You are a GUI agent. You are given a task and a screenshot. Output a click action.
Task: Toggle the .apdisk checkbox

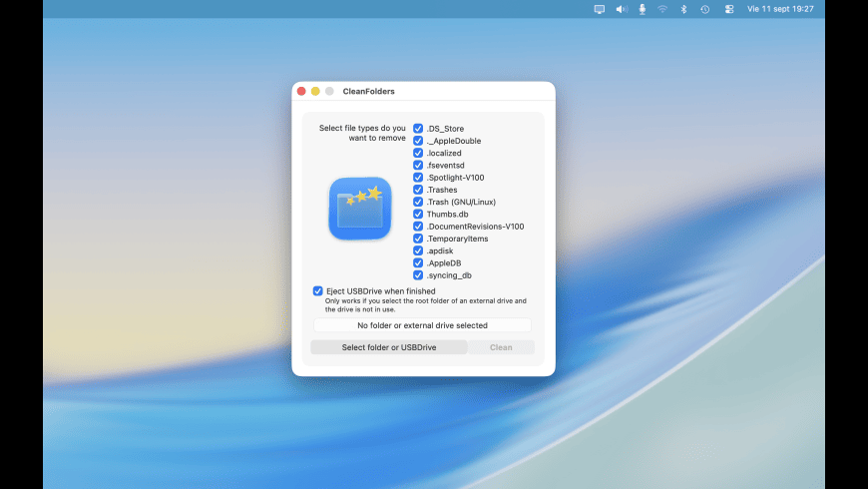418,250
